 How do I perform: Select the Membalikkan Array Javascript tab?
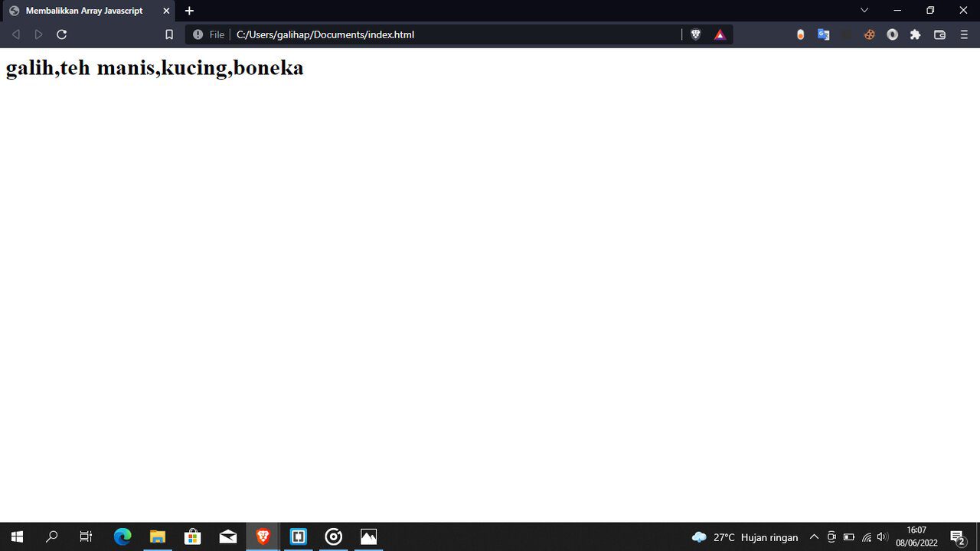(x=87, y=11)
